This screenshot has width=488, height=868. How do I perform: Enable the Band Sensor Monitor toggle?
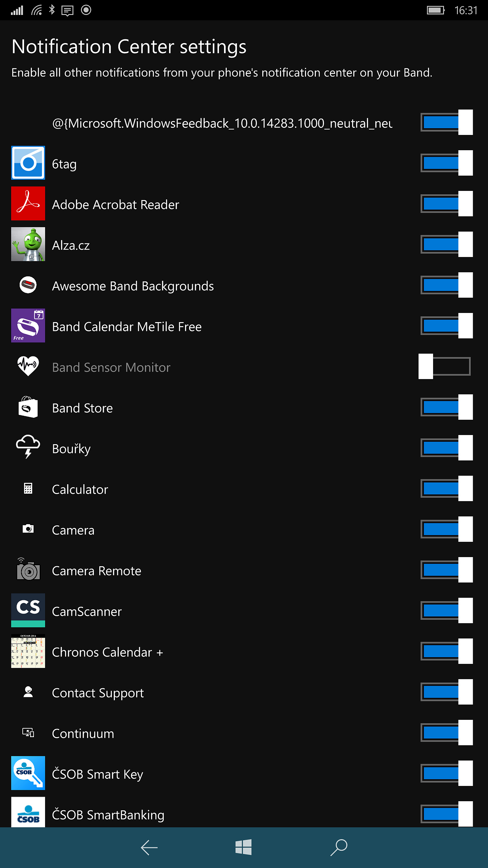coord(445,366)
